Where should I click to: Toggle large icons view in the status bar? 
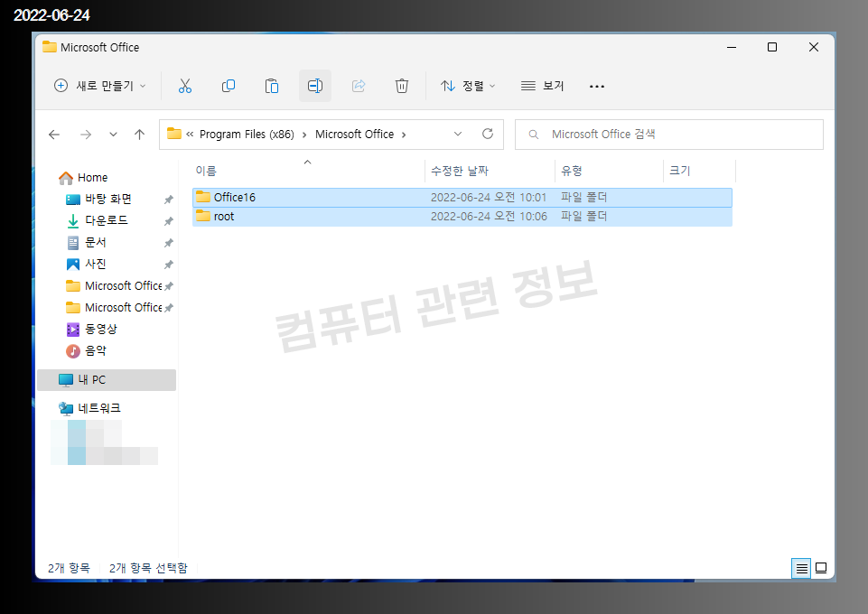click(821, 568)
